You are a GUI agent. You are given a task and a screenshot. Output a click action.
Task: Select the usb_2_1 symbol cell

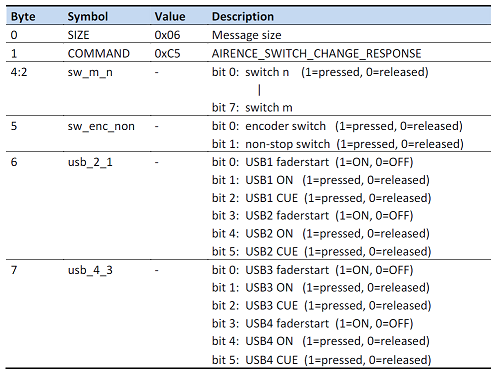pyautogui.click(x=90, y=162)
